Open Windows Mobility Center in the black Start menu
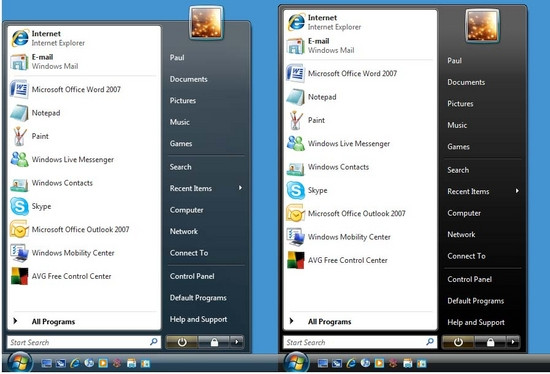The width and height of the screenshot is (550, 374). [360, 237]
